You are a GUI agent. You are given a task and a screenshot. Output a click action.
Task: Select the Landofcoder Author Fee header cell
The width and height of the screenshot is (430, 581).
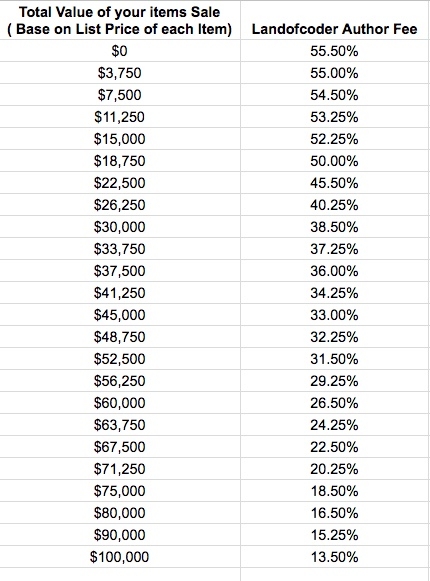334,20
